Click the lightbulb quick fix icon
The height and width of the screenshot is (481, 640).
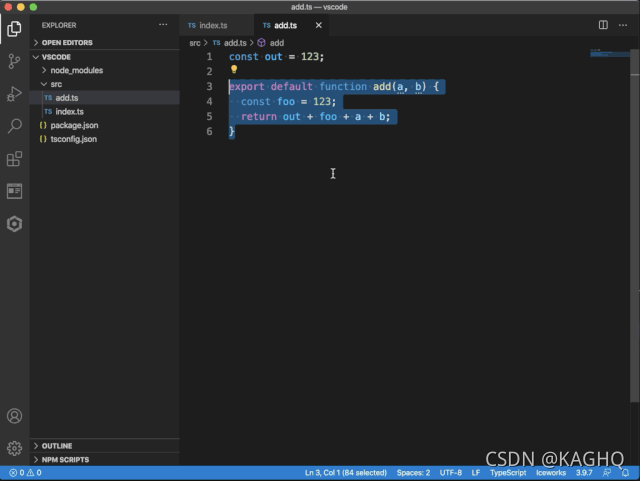234,69
